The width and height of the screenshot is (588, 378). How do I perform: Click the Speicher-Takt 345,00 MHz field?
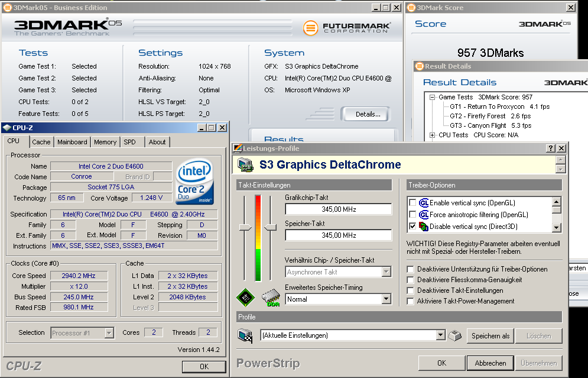tap(339, 235)
